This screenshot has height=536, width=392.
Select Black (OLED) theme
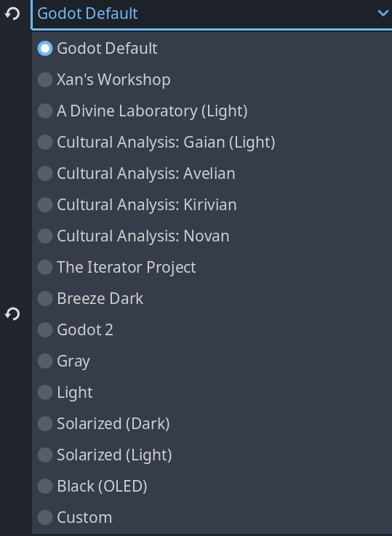pyautogui.click(x=212, y=486)
